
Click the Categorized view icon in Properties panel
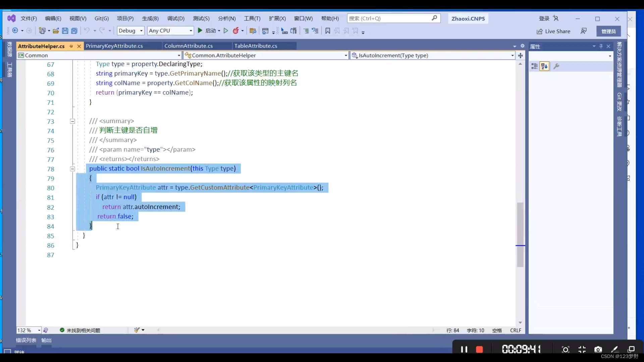point(534,66)
